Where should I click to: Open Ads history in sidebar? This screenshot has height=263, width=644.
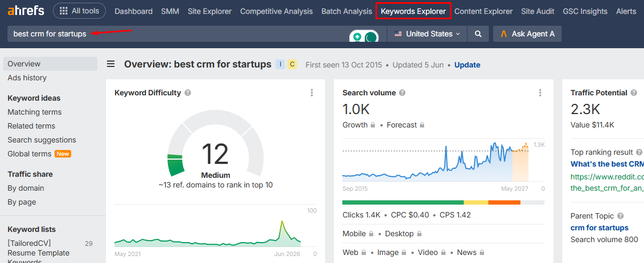(27, 78)
